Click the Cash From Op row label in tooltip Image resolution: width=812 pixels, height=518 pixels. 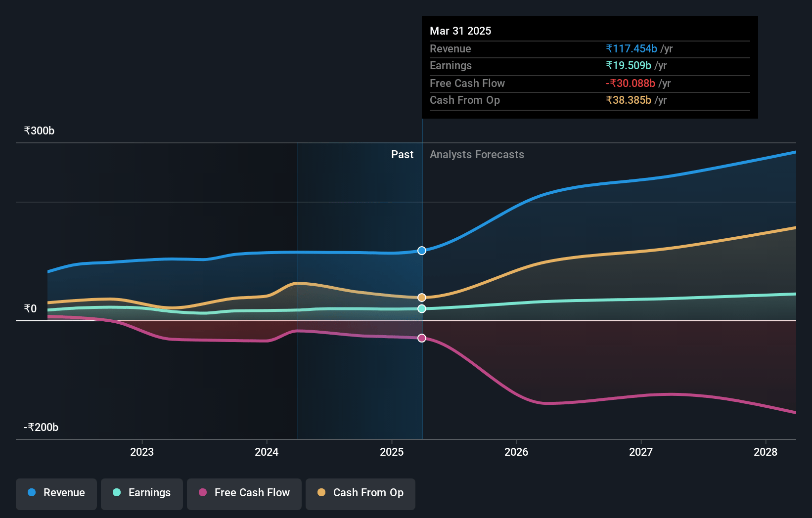465,100
